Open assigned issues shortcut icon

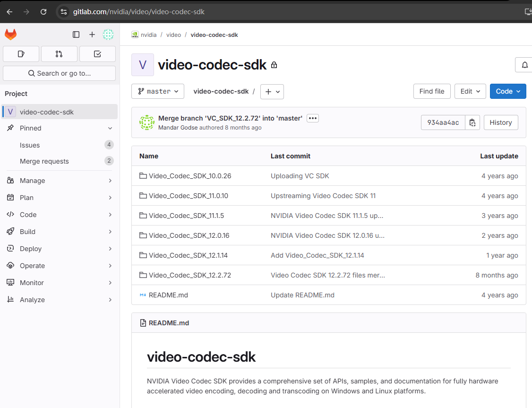pos(21,54)
